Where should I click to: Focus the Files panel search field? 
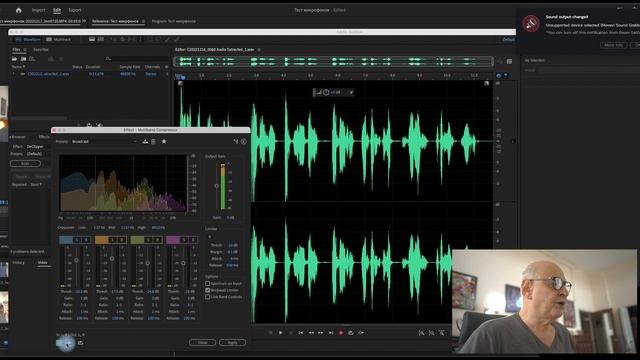coord(137,59)
